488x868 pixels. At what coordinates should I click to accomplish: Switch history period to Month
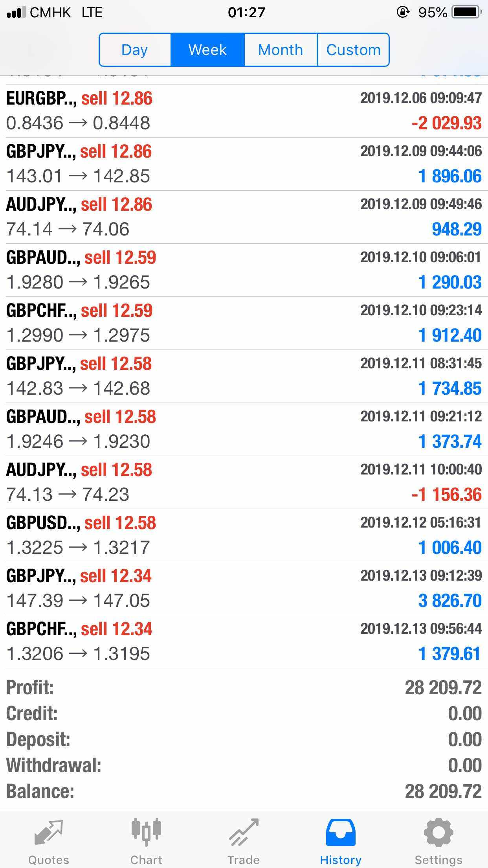[281, 50]
